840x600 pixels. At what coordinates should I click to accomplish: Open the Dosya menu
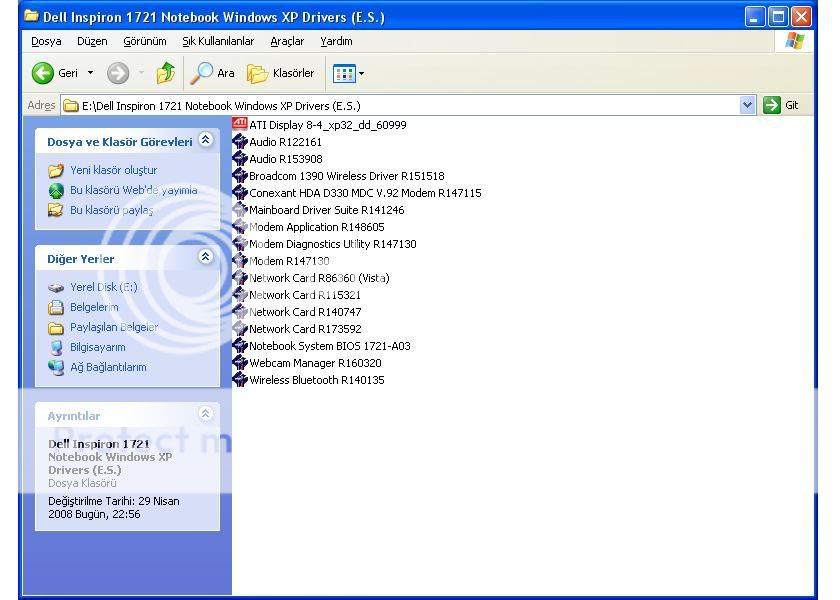coord(46,41)
